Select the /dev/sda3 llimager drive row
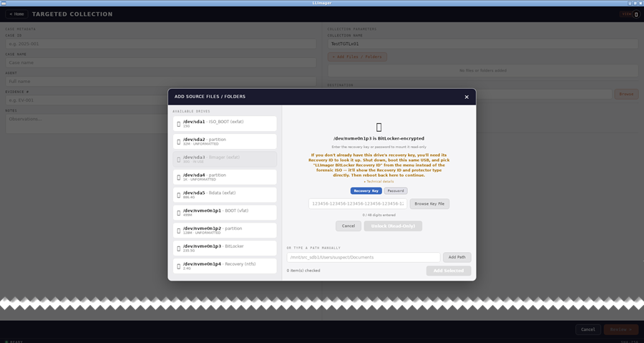Viewport: 644px width, 343px height. tap(225, 159)
